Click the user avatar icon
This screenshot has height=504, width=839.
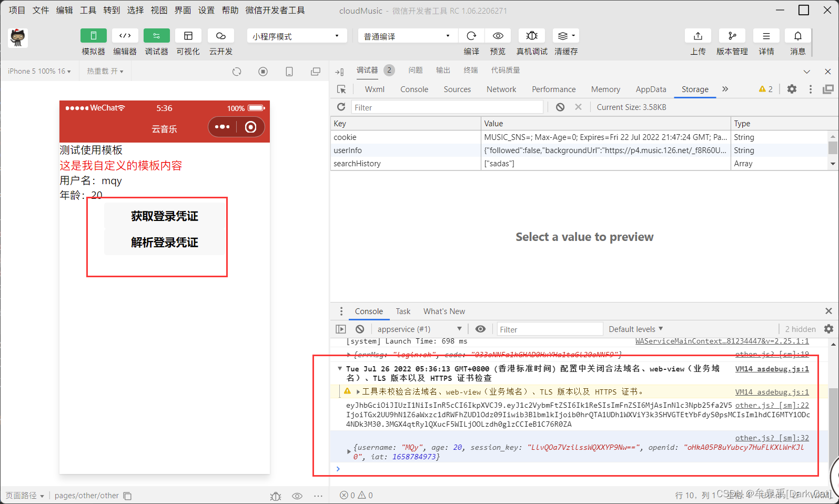click(18, 38)
